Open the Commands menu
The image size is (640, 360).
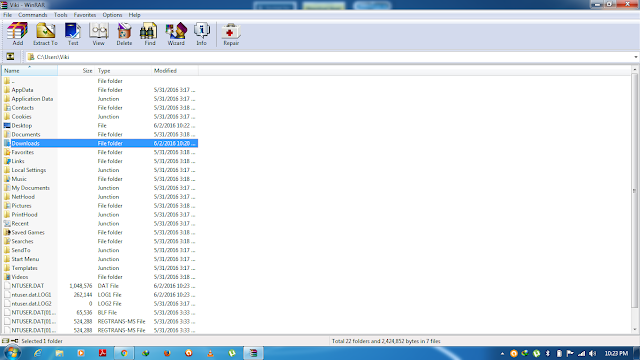33,15
